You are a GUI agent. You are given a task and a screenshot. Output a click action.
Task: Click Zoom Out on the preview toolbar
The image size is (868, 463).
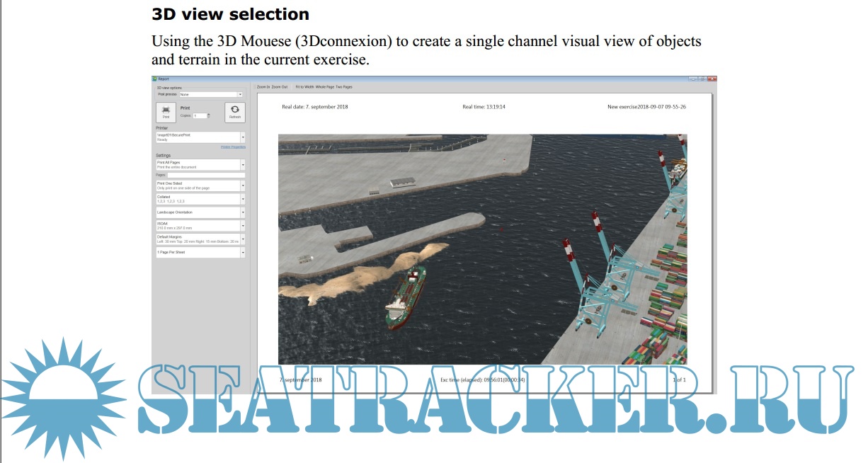[280, 86]
